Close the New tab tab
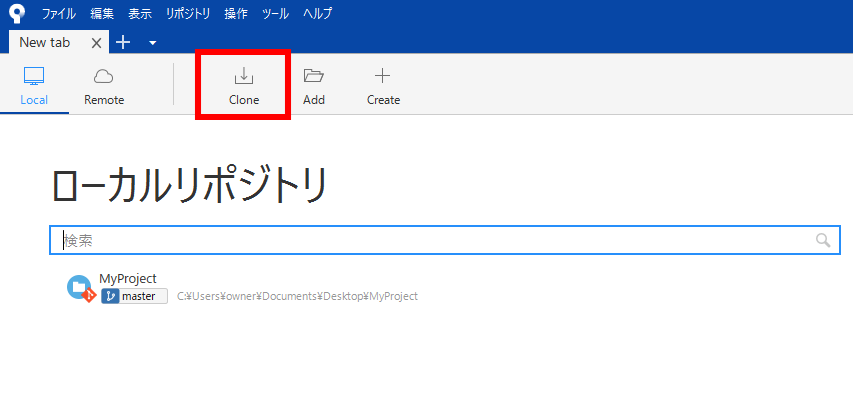This screenshot has height=417, width=853. pyautogui.click(x=96, y=43)
